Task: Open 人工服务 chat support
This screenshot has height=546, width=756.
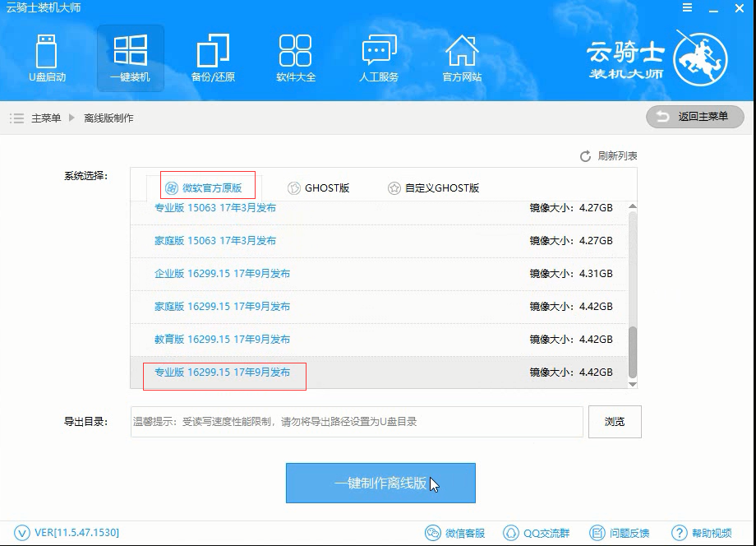Action: (x=379, y=58)
